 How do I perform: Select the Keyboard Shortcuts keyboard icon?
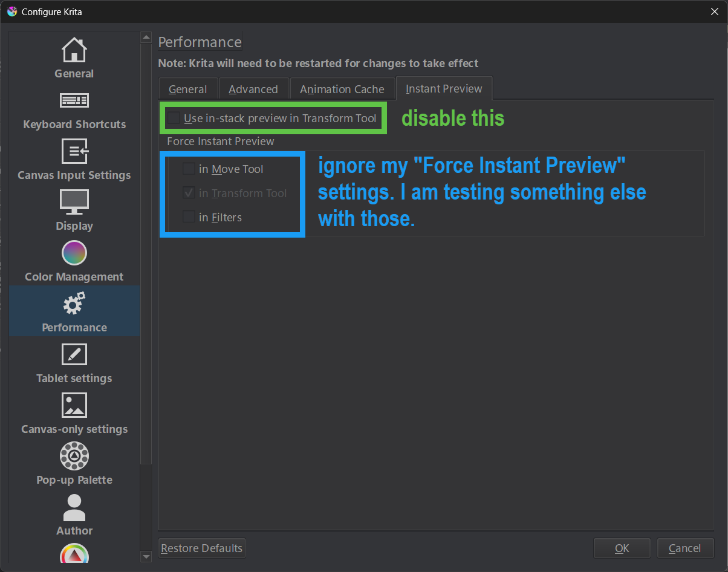pyautogui.click(x=74, y=100)
